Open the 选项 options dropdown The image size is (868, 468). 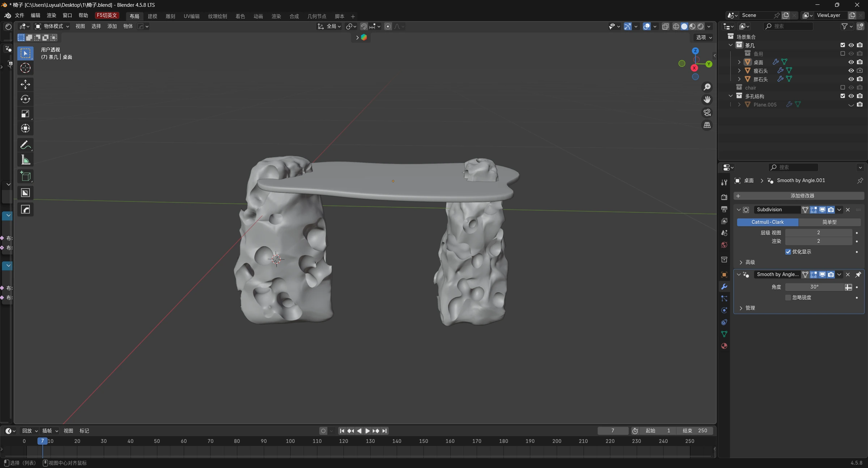(703, 37)
